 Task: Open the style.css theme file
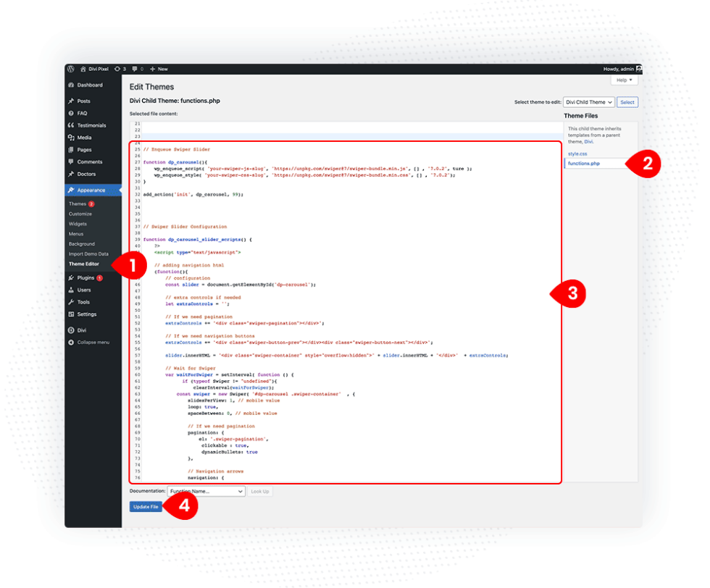(577, 154)
